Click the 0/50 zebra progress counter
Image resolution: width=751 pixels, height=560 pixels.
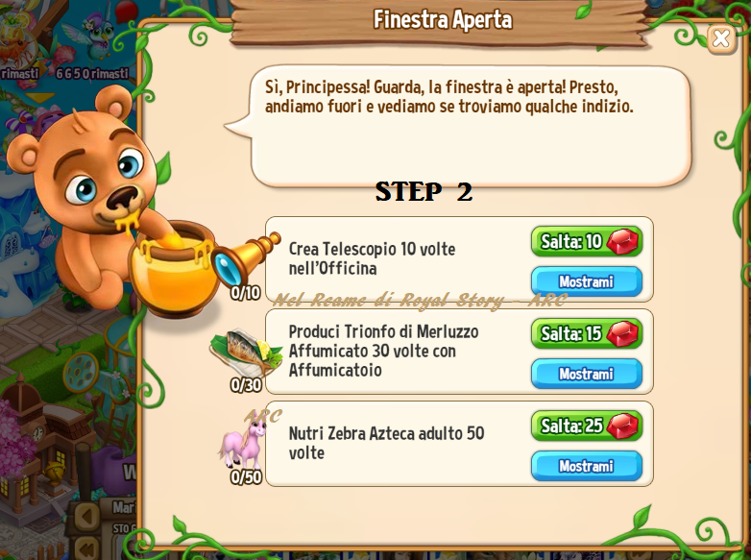coord(246,476)
